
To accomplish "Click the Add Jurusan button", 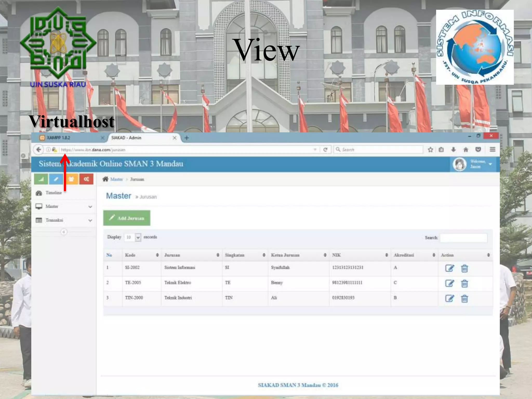I will pos(127,218).
